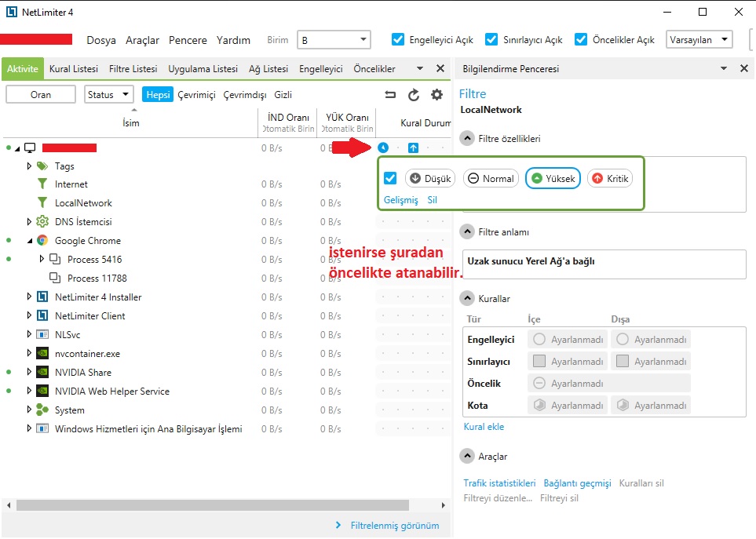Click the blue priority icon in computer row
Screen dimensions: 756x539
tap(383, 147)
